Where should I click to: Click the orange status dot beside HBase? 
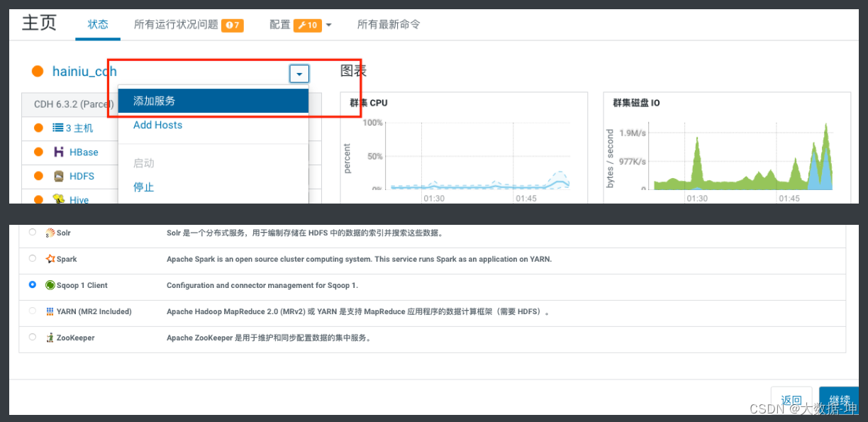[x=38, y=152]
